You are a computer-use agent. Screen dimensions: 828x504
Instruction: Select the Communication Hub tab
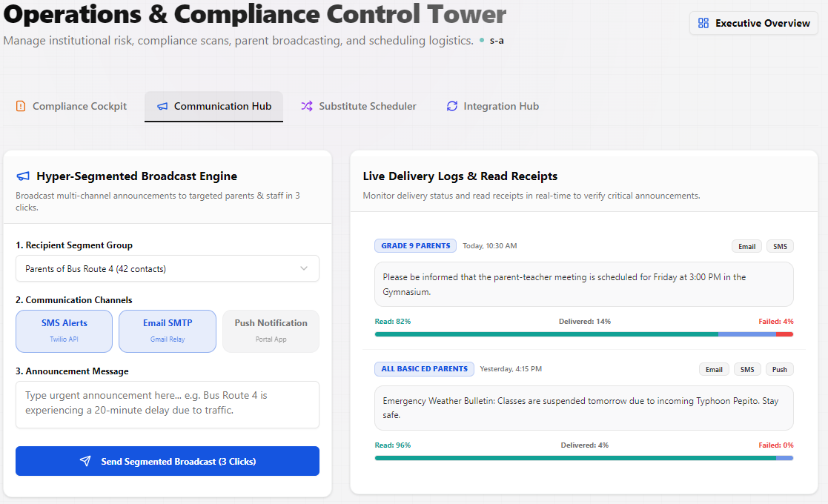[214, 106]
